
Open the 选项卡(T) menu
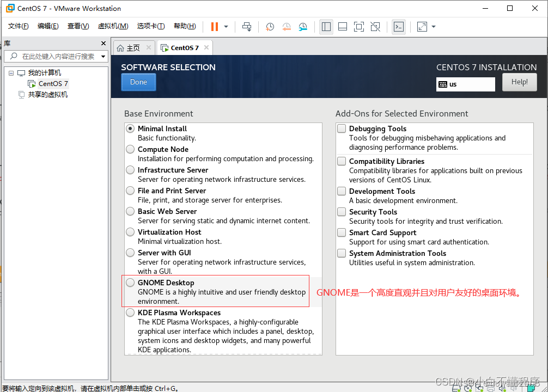coord(151,26)
